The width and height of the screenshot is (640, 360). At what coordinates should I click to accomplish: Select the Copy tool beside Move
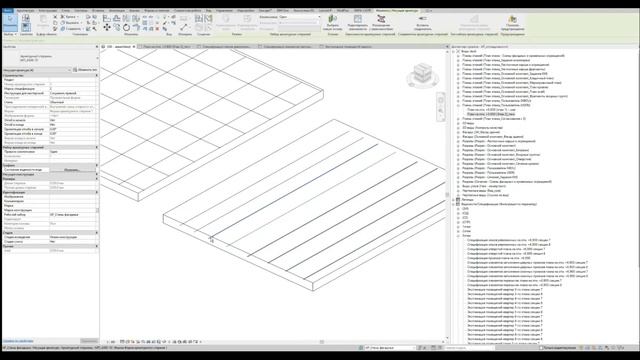(117, 27)
